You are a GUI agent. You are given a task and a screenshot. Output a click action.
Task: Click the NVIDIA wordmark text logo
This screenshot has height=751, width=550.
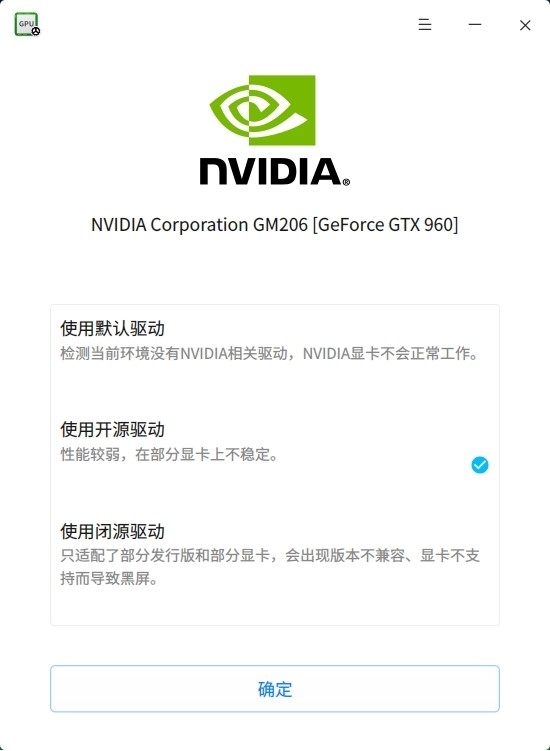point(271,171)
